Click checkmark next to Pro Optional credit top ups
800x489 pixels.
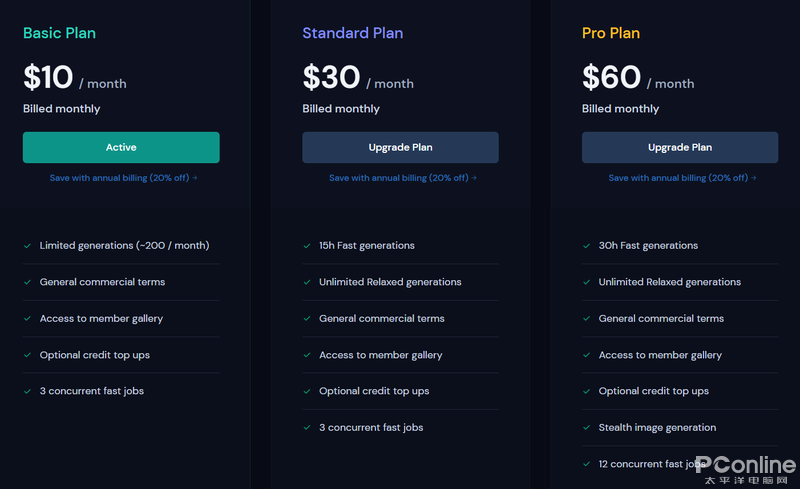(587, 392)
